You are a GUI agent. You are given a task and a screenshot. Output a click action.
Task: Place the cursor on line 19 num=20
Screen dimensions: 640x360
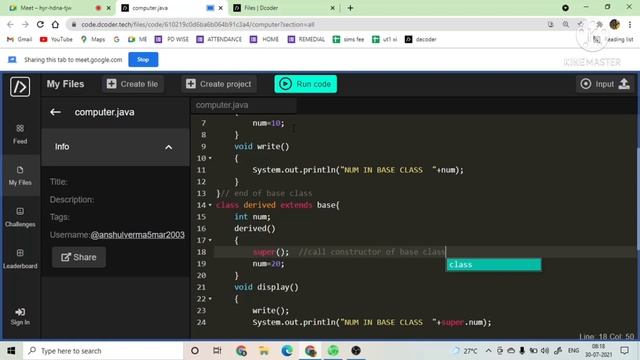click(268, 264)
